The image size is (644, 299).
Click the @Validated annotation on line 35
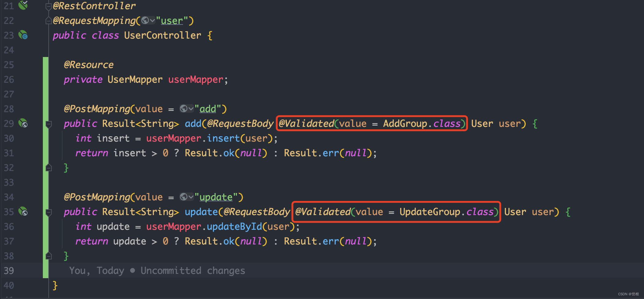click(x=323, y=212)
